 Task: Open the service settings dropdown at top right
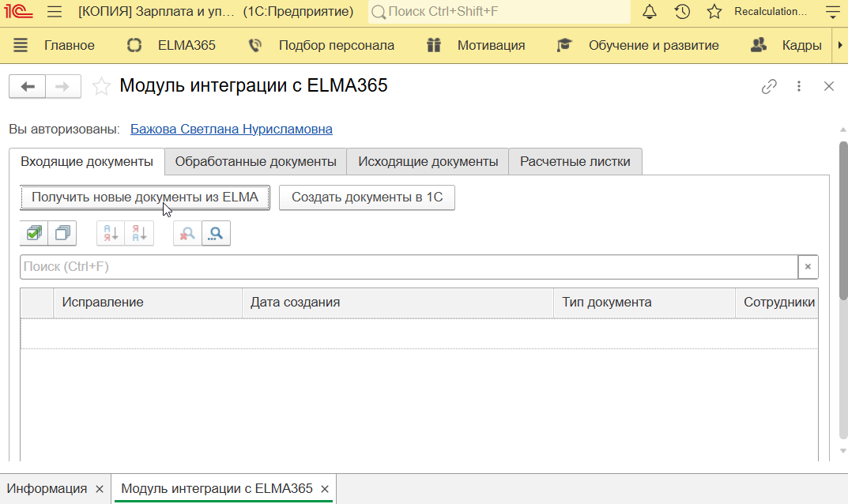tap(833, 11)
